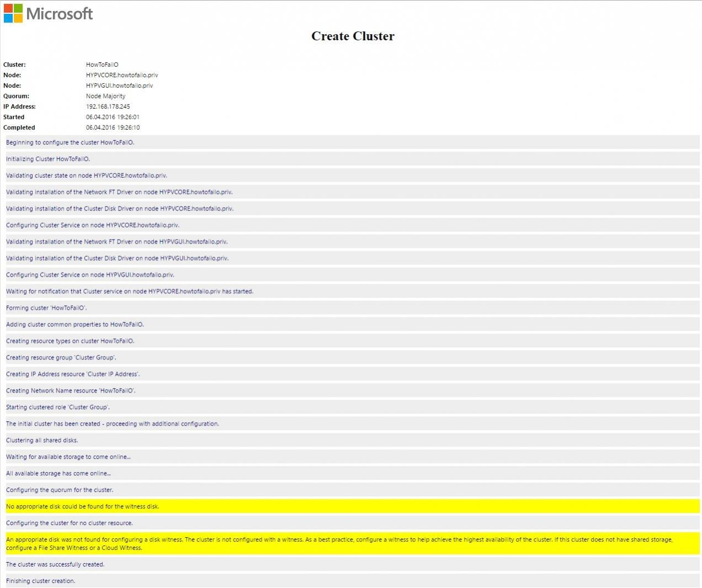Click 'The initial cluster has been created' row
This screenshot has width=702, height=588.
pos(353,424)
